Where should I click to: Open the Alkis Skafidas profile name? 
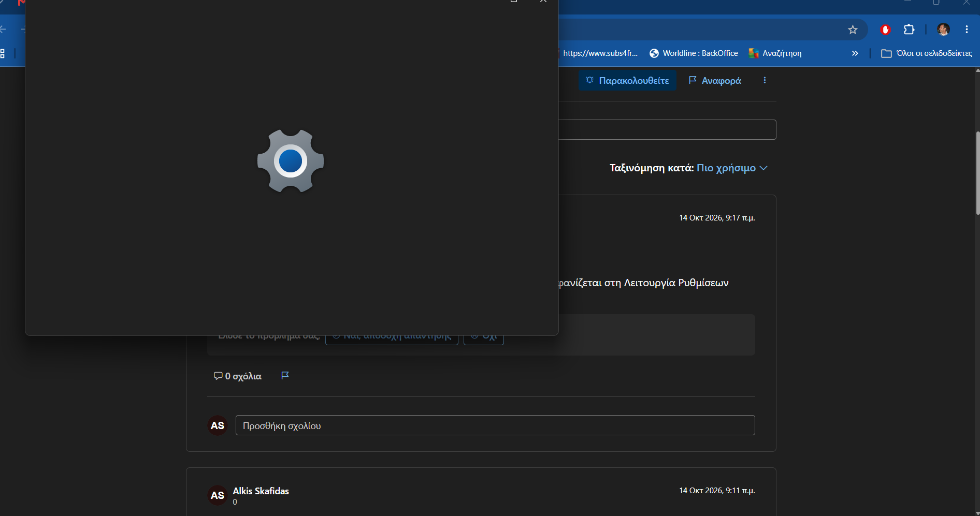tap(261, 491)
